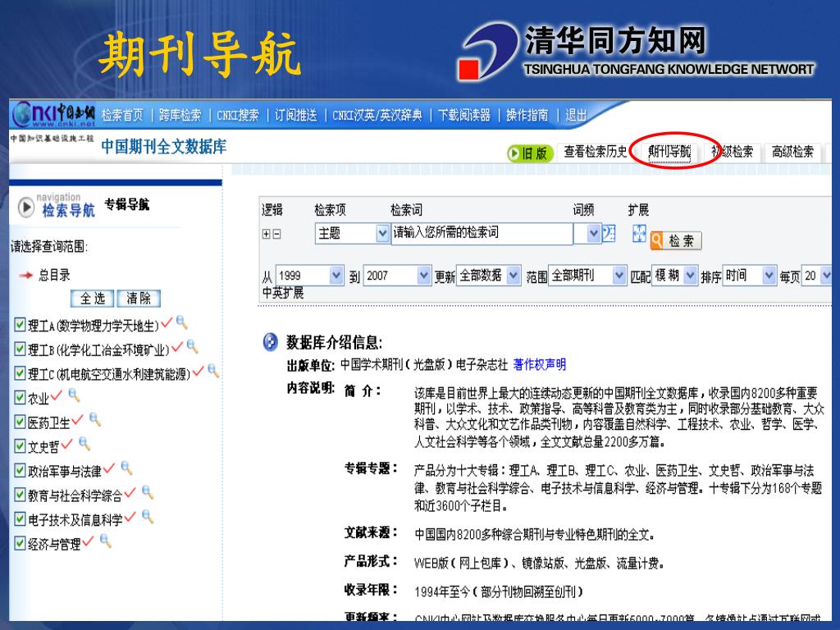This screenshot has width=840, height=630.
Task: Uncheck 理工B(化学化工冶金环境矿业) checkbox
Action: pyautogui.click(x=20, y=349)
